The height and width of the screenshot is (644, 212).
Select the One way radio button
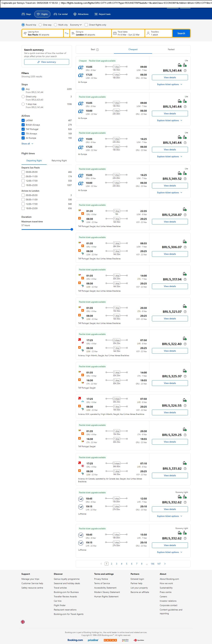[x=40, y=25]
